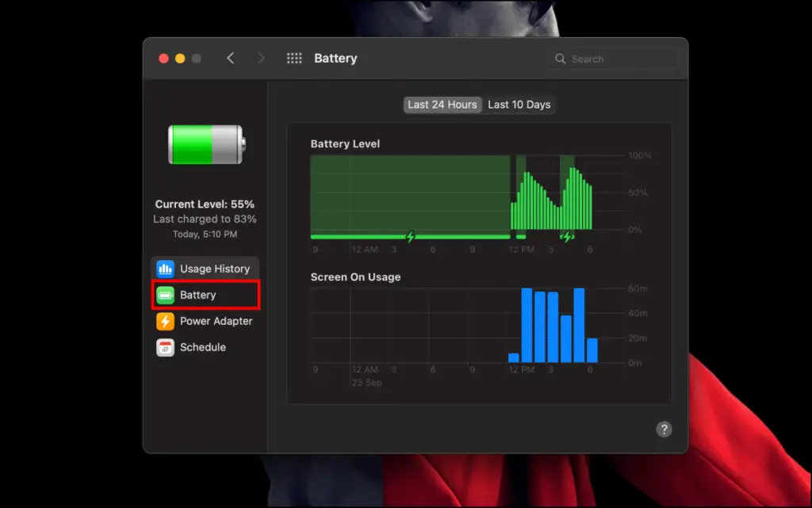Click the Battery window title
The width and height of the screenshot is (812, 508).
tap(335, 59)
